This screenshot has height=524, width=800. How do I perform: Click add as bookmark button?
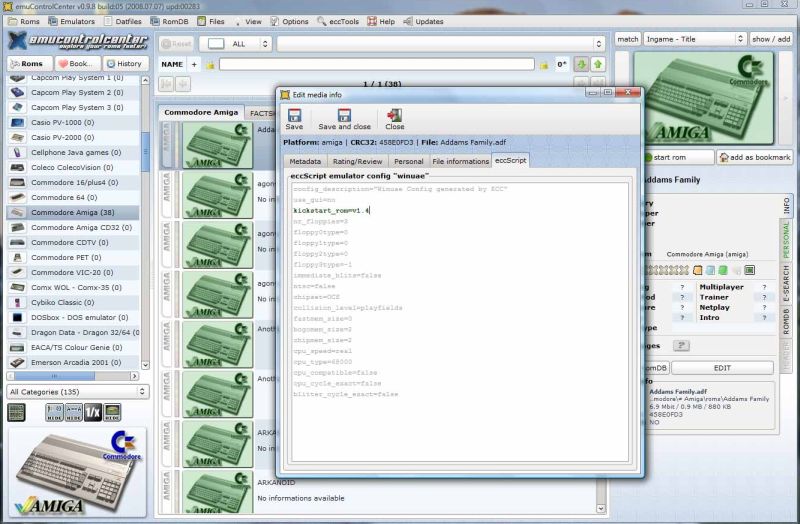pyautogui.click(x=755, y=157)
